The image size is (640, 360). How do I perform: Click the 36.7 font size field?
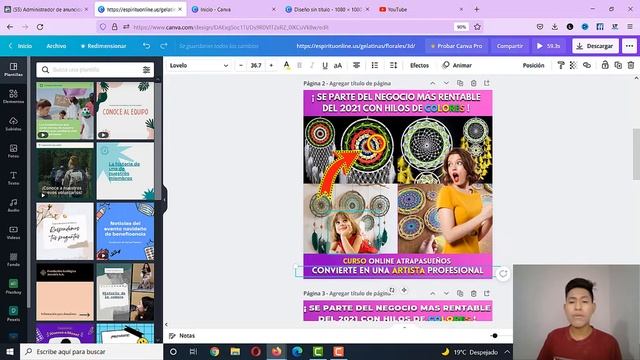pyautogui.click(x=256, y=65)
